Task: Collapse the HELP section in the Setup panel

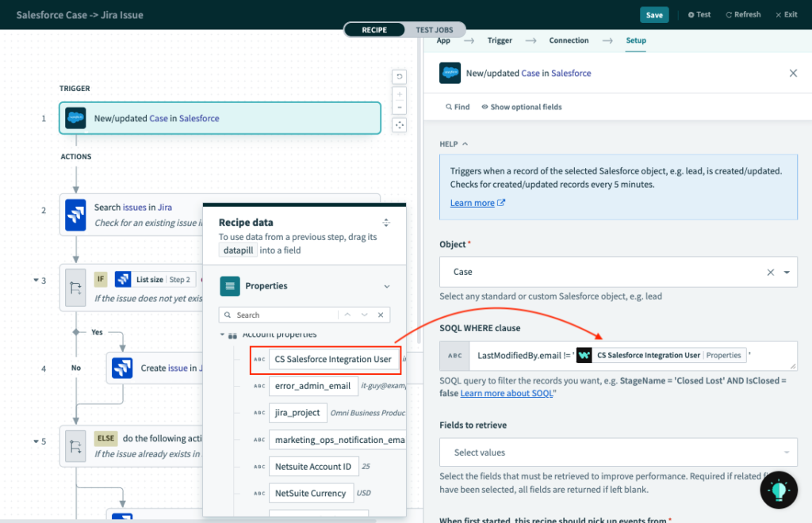Action: click(465, 143)
